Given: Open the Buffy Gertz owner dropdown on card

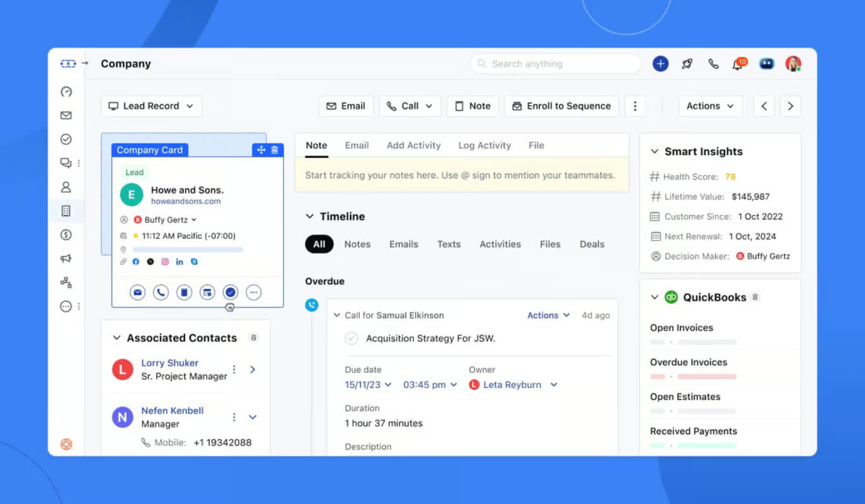Looking at the screenshot, I should pyautogui.click(x=165, y=219).
